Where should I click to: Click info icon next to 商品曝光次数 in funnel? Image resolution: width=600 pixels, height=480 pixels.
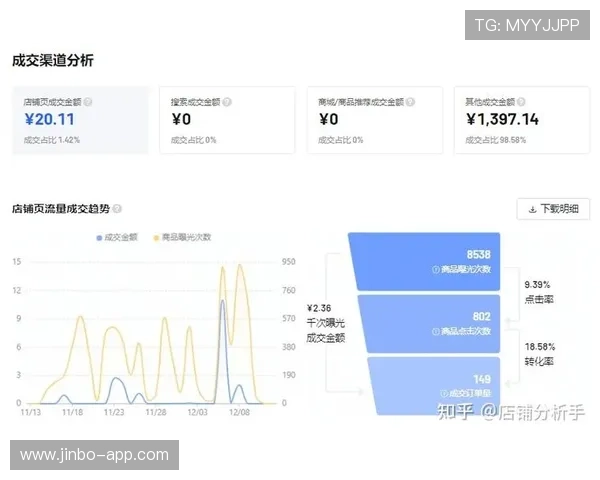pos(435,269)
